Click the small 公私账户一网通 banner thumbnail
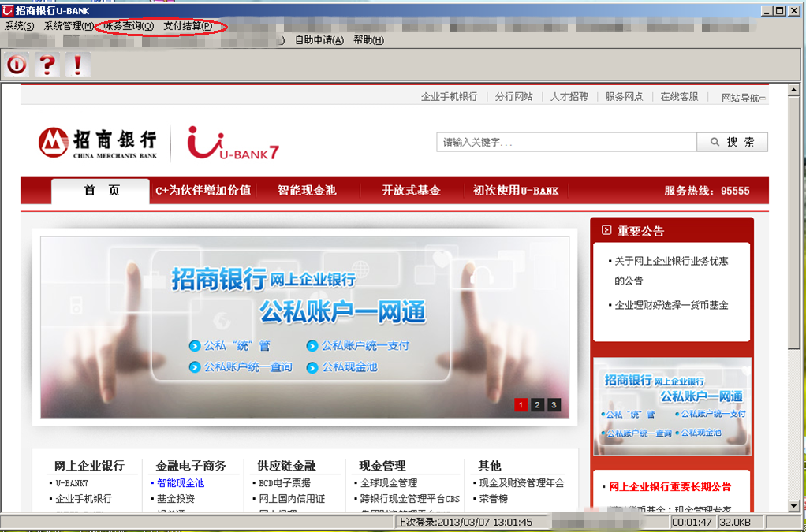This screenshot has width=806, height=532. (673, 406)
